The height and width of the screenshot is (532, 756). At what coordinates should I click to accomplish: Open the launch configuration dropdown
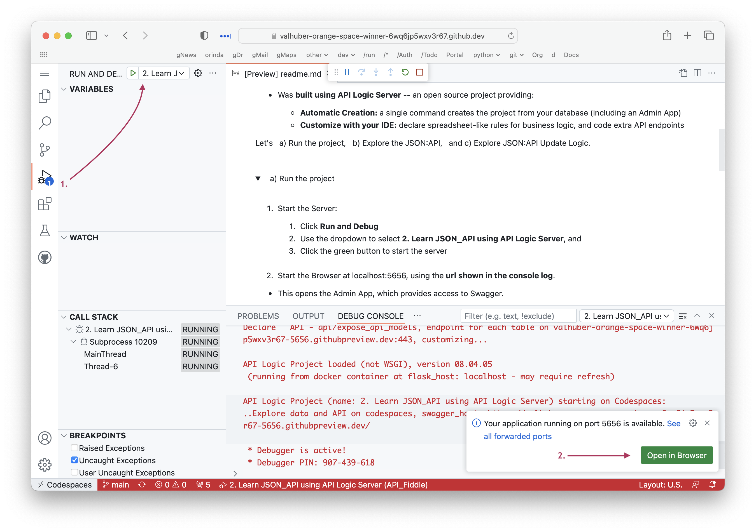(164, 73)
